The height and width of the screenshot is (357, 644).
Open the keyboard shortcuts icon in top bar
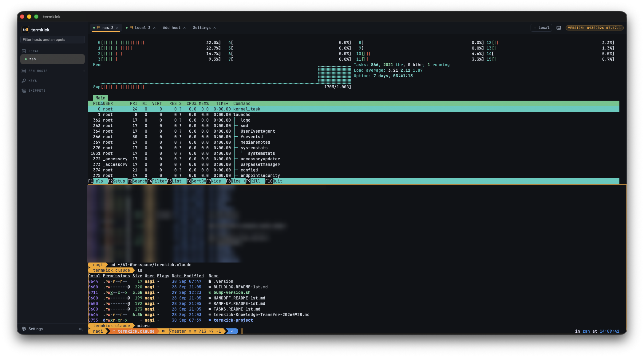point(559,28)
